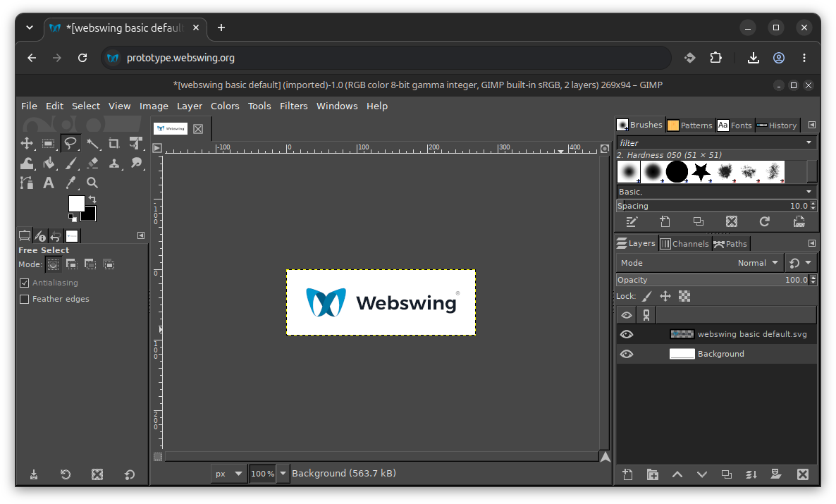The image size is (836, 504).
Task: Open the px unit dropdown in status bar
Action: pyautogui.click(x=229, y=474)
